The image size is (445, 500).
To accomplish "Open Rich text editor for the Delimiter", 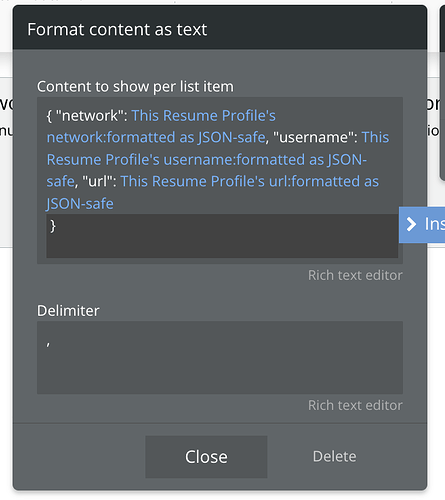I will 355,405.
